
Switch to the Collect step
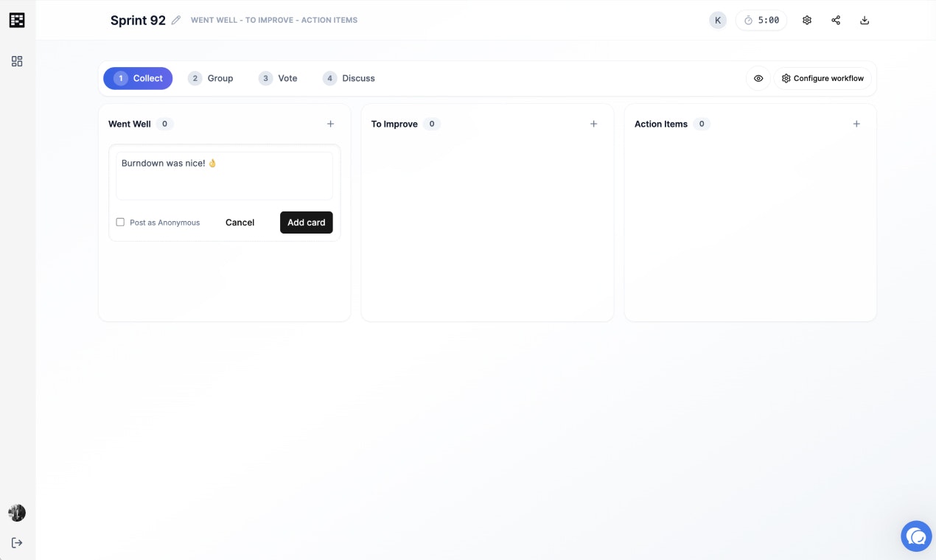pyautogui.click(x=138, y=78)
